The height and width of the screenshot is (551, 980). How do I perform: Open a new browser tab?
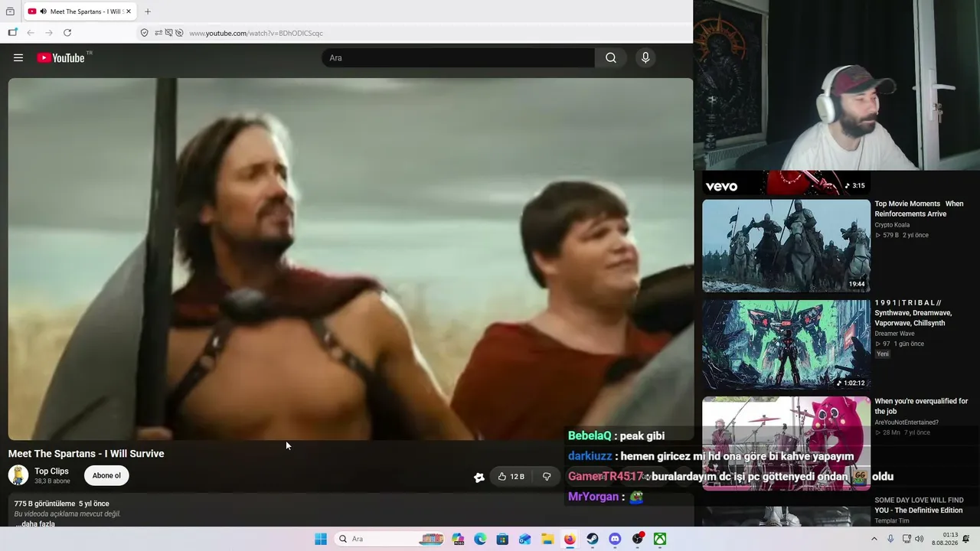pos(148,11)
